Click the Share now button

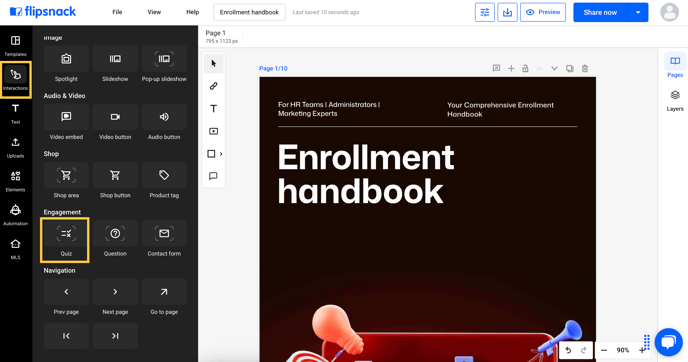(x=600, y=12)
